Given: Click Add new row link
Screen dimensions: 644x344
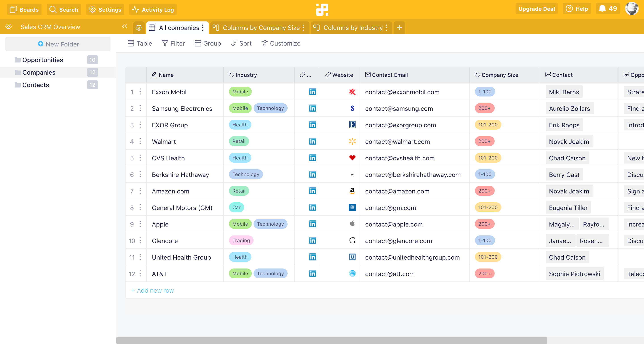Looking at the screenshot, I should coord(152,291).
